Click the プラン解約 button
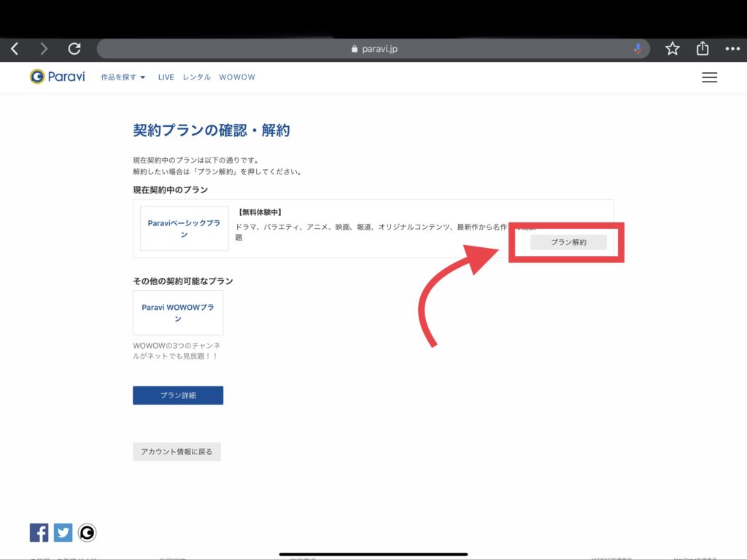 pos(568,242)
